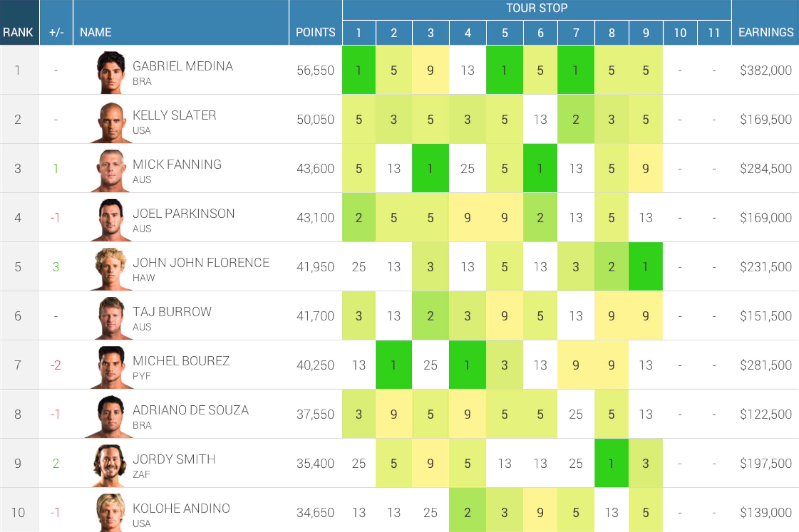The width and height of the screenshot is (799, 532).
Task: Click Jordy Smith's stop 8 win cell
Action: (611, 463)
